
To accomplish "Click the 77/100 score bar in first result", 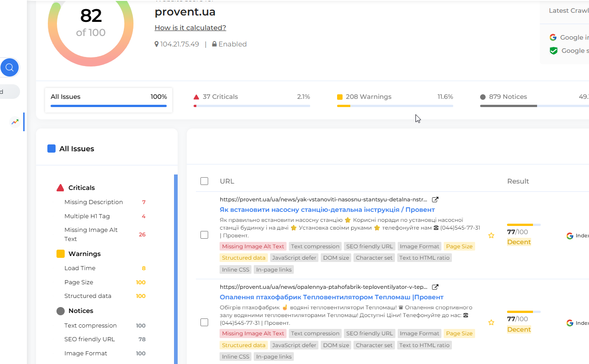I will 524,225.
